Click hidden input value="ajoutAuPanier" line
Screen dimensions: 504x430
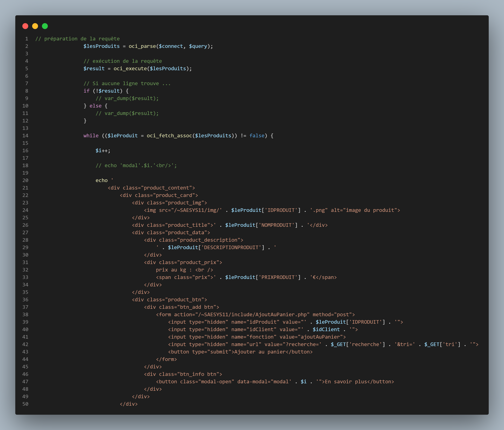point(257,337)
